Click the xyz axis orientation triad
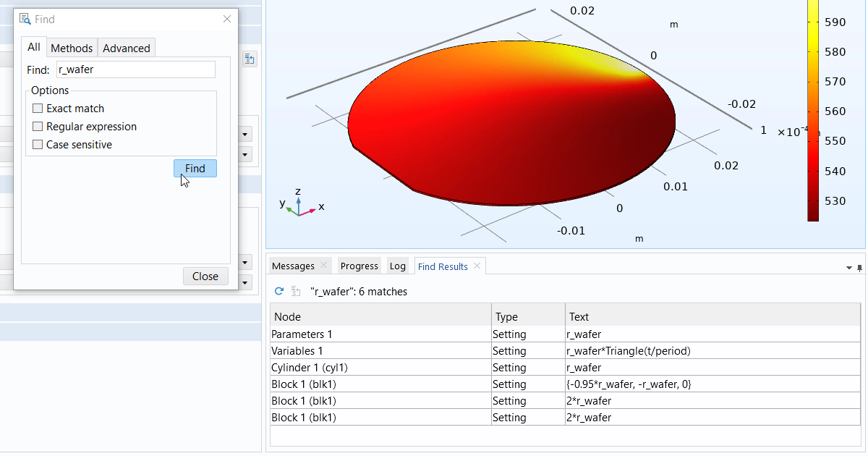The image size is (868, 456). click(298, 203)
